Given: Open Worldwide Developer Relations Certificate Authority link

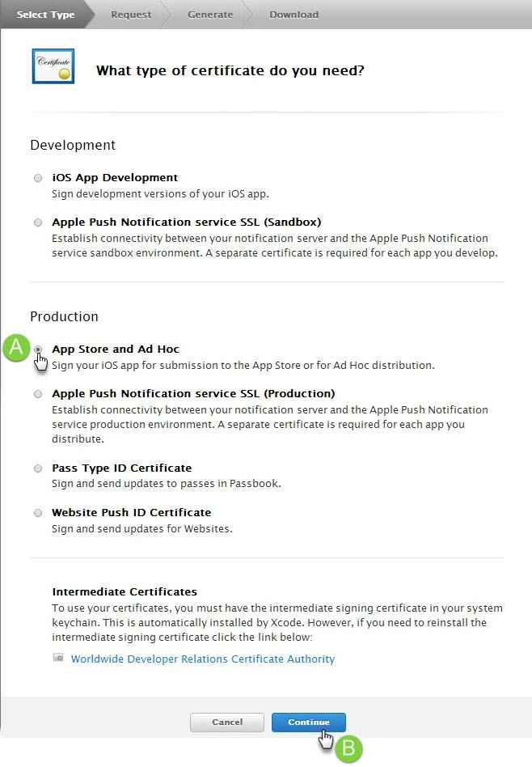Looking at the screenshot, I should (x=203, y=659).
